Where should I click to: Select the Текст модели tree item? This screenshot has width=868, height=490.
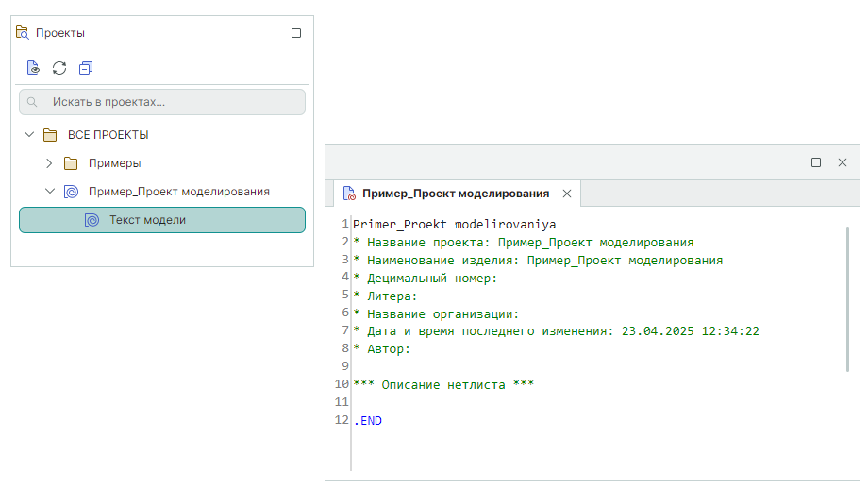click(147, 220)
